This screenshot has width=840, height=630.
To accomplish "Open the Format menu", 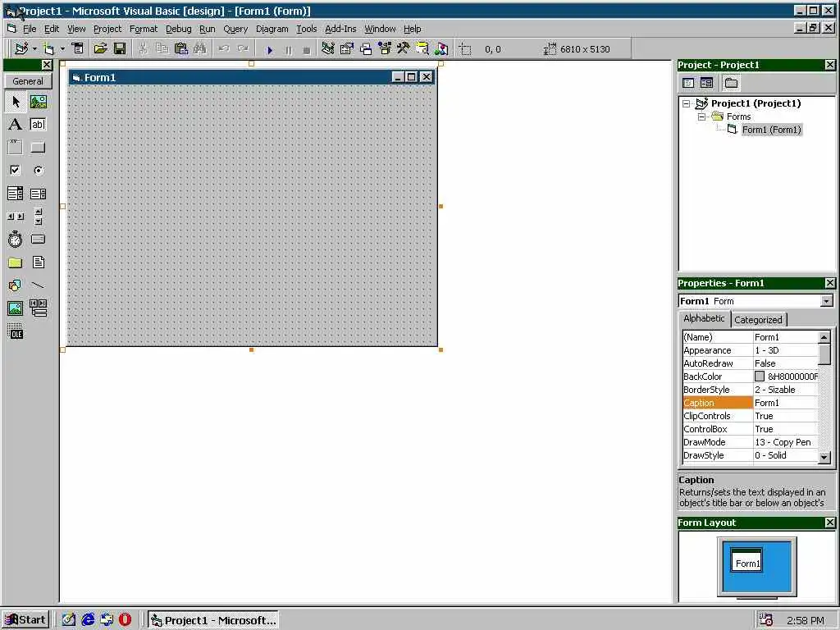I will [144, 29].
